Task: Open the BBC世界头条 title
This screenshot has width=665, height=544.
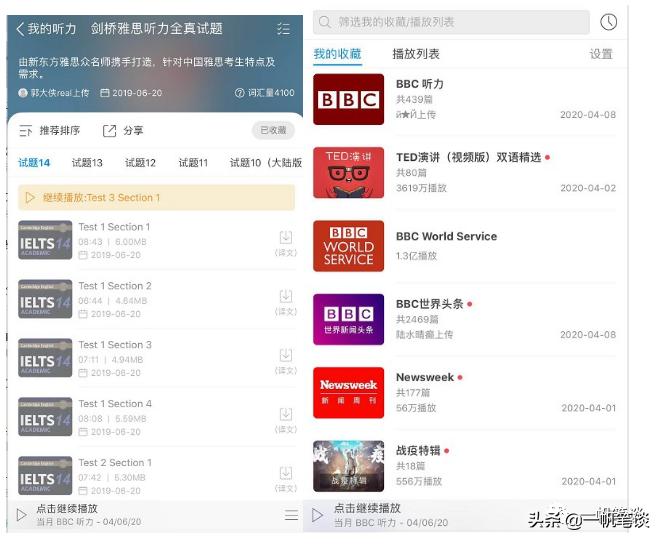Action: pos(430,304)
